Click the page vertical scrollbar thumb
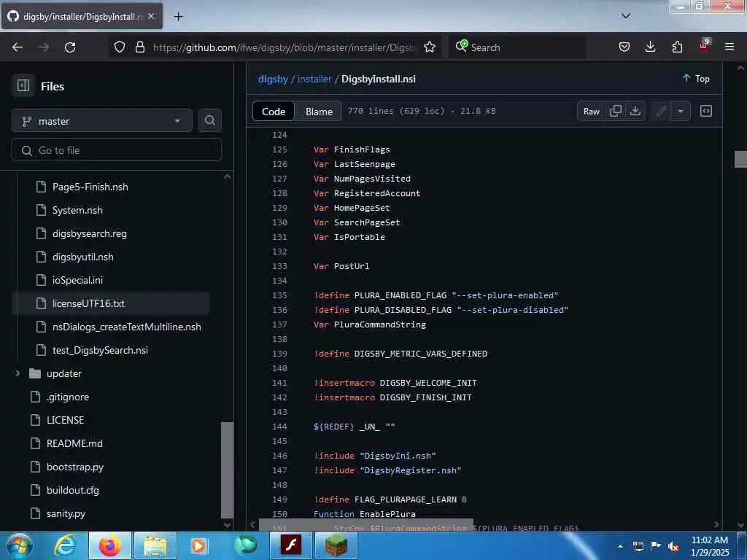The image size is (747, 560). pyautogui.click(x=740, y=159)
